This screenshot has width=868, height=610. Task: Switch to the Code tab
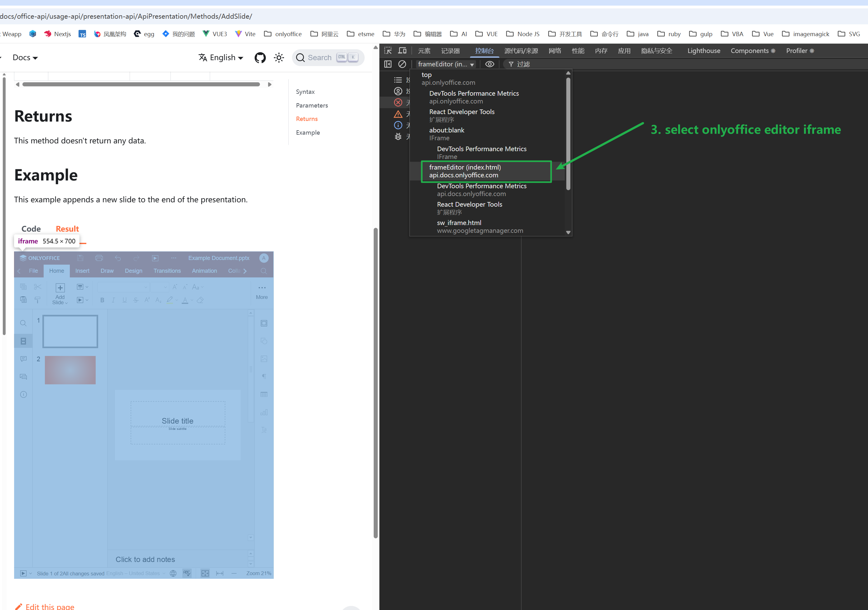31,229
